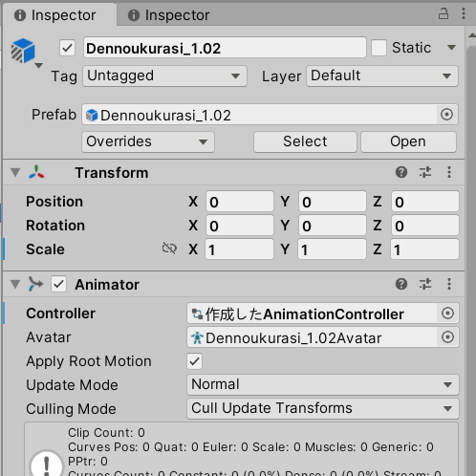Click the Rotation Z field

(x=425, y=226)
